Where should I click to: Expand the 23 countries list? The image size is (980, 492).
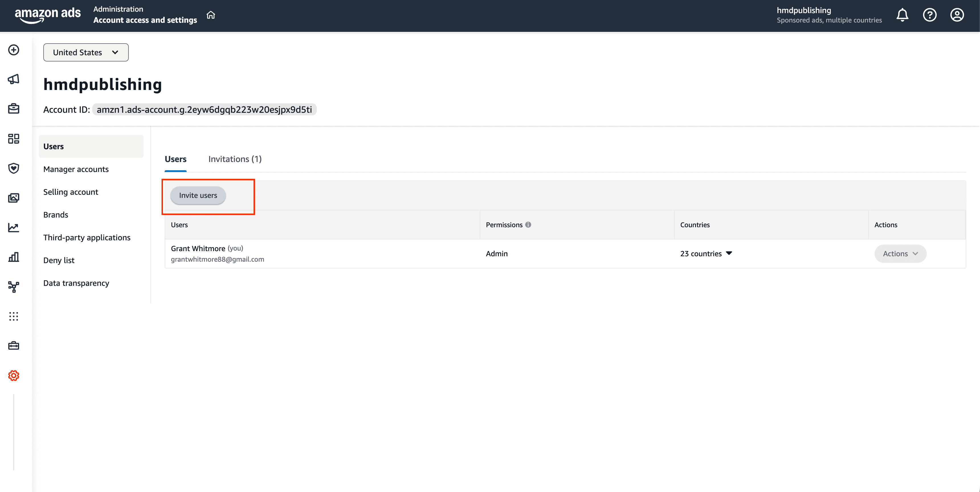pyautogui.click(x=706, y=253)
